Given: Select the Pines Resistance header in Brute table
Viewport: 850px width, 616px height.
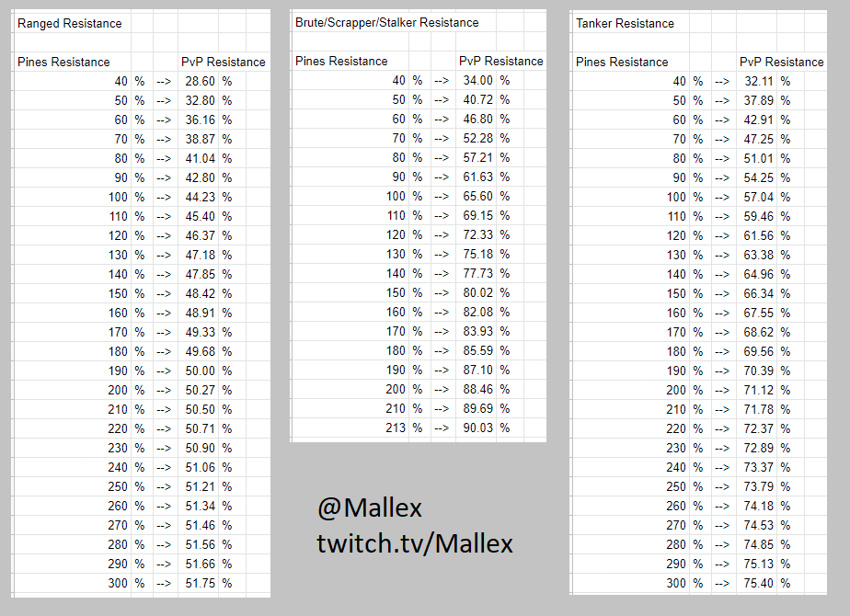Looking at the screenshot, I should pyautogui.click(x=341, y=62).
